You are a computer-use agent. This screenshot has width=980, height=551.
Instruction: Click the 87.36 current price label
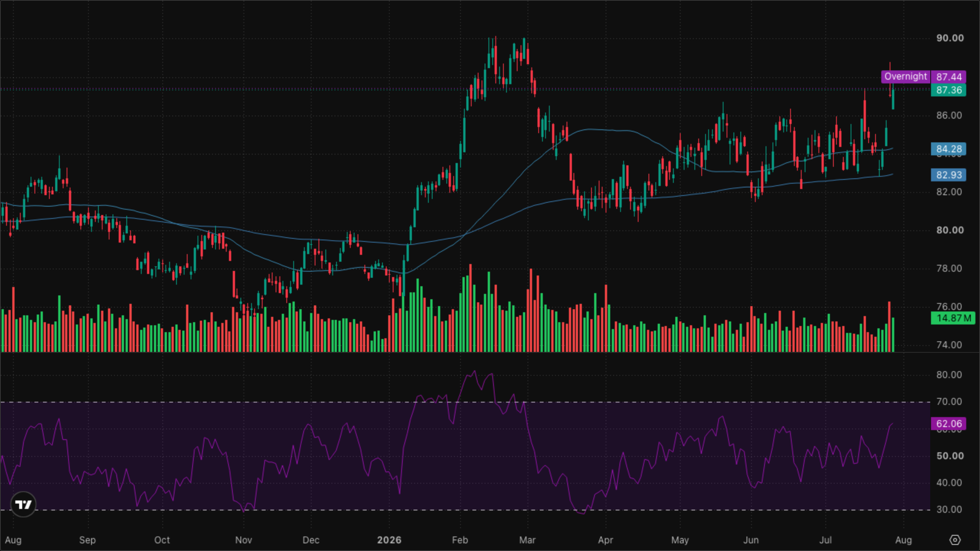pos(949,90)
